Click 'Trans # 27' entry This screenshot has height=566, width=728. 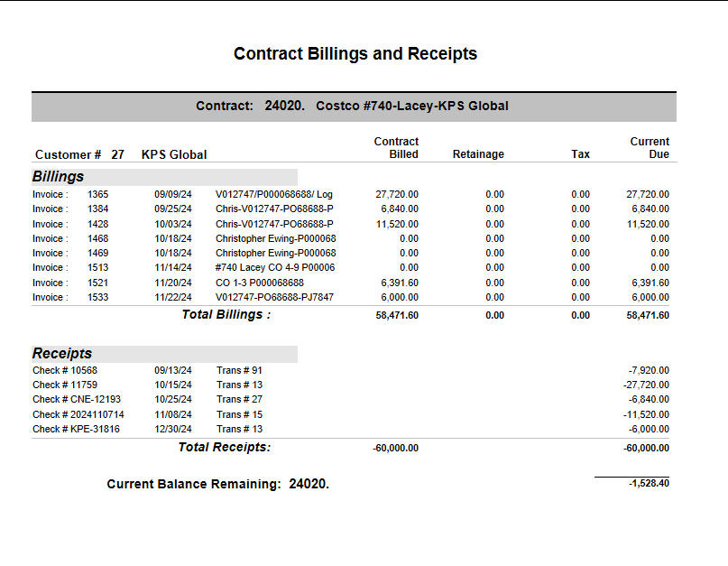pos(239,399)
